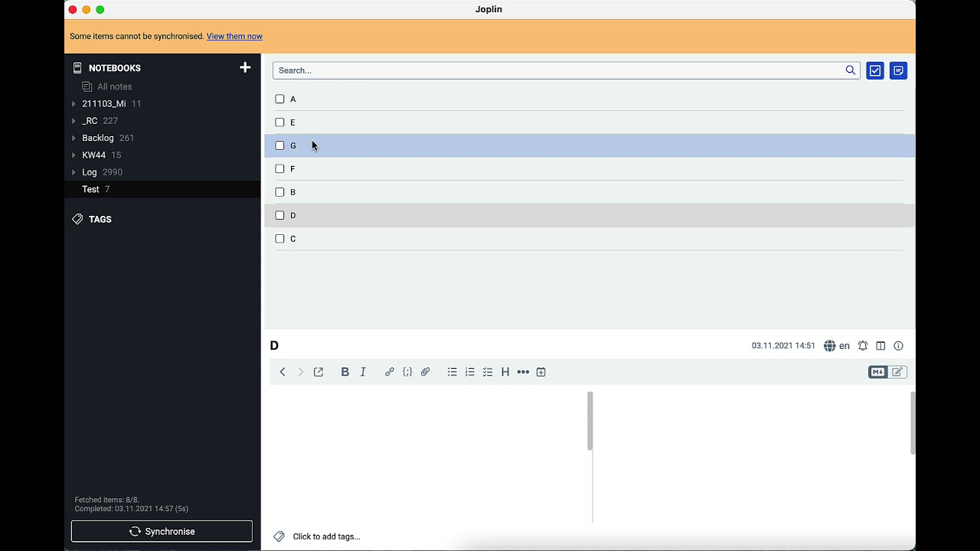Insert a heading
Screen dimensions: 980x551
pyautogui.click(x=505, y=372)
